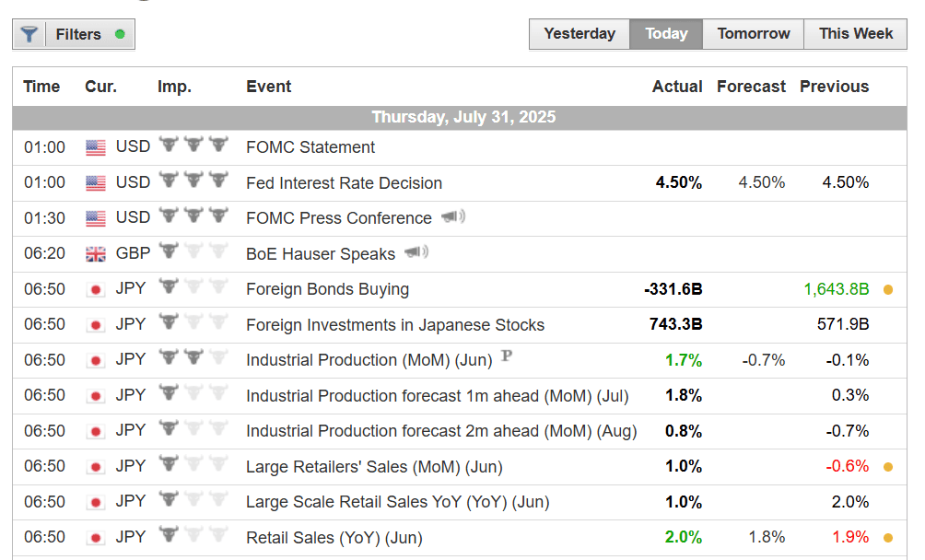Viewport: 925px width, 560px height.
Task: Click the speaker icon beside BoE Hauser Speaks
Action: pos(416,252)
